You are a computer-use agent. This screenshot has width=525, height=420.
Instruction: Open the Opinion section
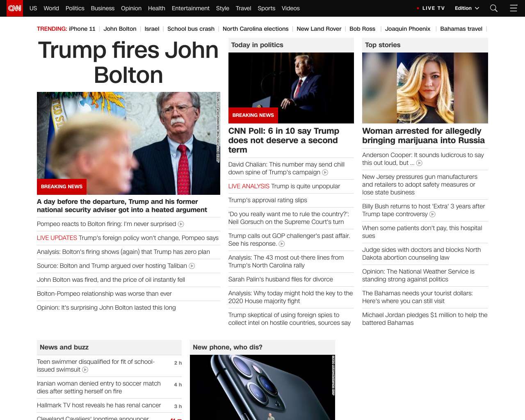point(131,8)
